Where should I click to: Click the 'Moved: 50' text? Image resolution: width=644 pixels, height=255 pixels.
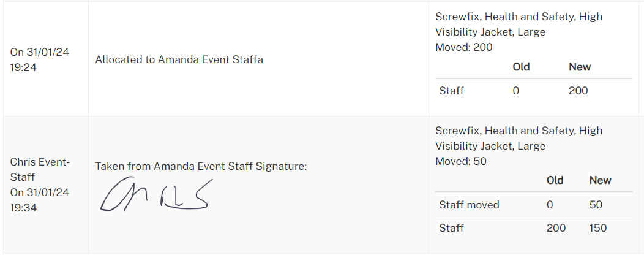(x=461, y=161)
